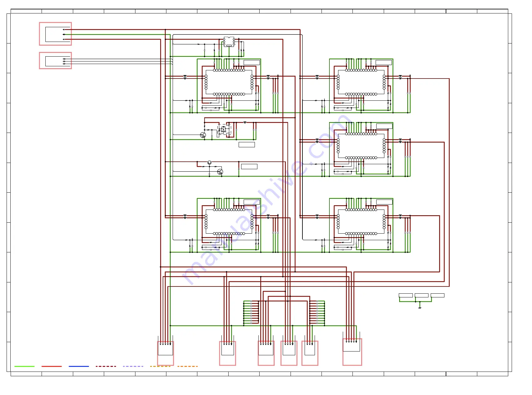Select the rightmost, widest bottom connector block
The image size is (532, 395).
(x=352, y=352)
